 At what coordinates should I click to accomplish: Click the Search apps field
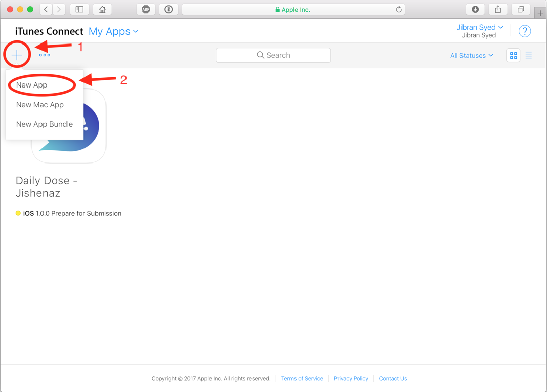[273, 55]
